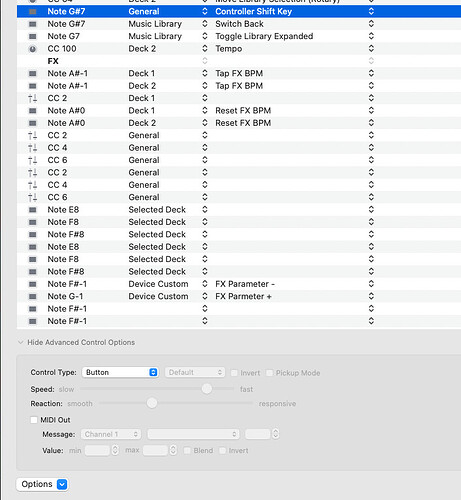
Task: Select the button icon for Note G7
Action: click(x=33, y=36)
